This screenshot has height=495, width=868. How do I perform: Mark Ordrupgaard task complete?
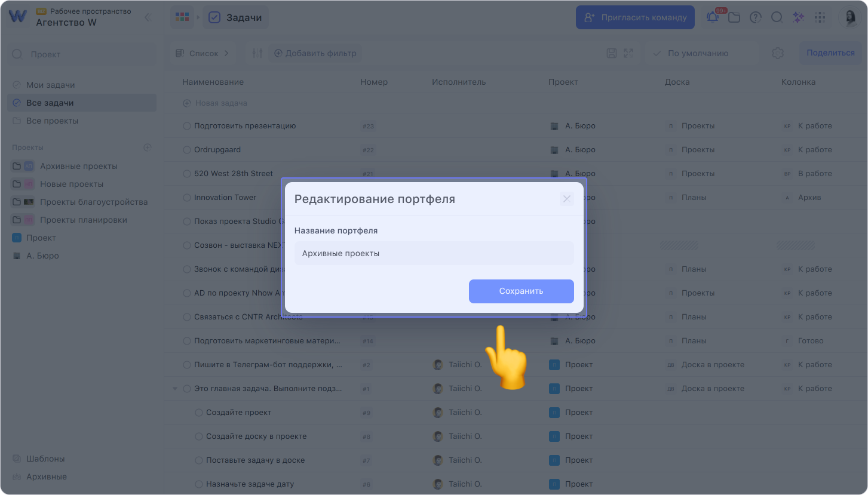click(187, 150)
